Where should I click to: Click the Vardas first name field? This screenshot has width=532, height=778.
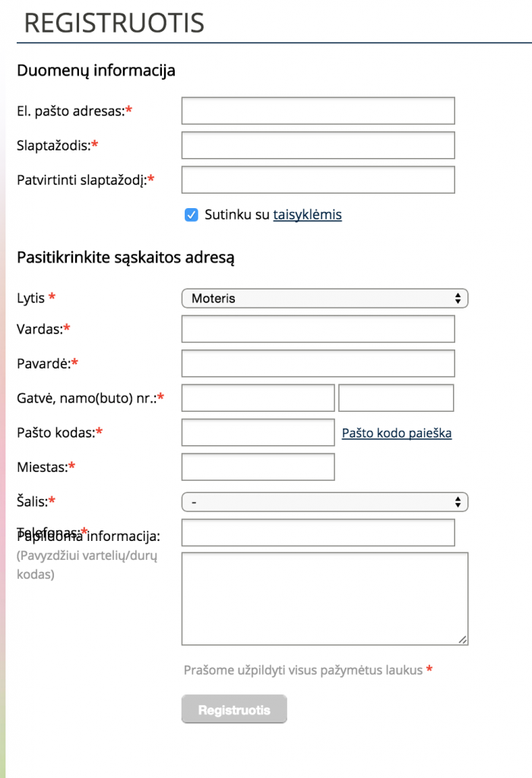click(318, 329)
